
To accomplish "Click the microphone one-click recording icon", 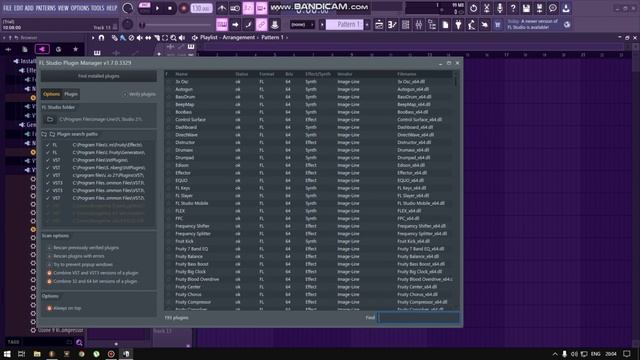I will 500,8.
